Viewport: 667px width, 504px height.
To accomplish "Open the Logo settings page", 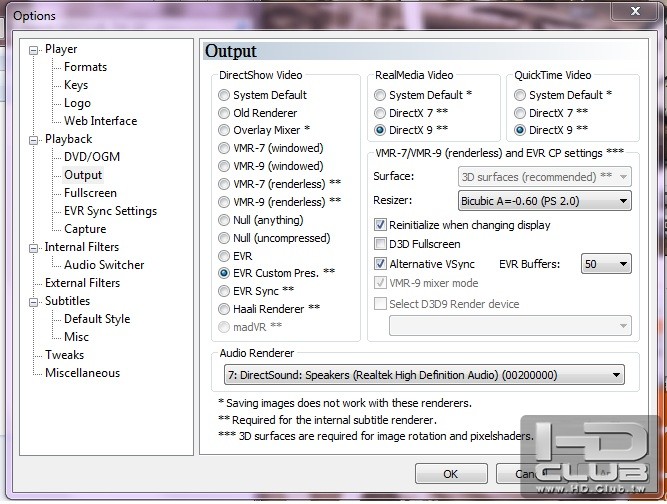I will click(x=77, y=103).
